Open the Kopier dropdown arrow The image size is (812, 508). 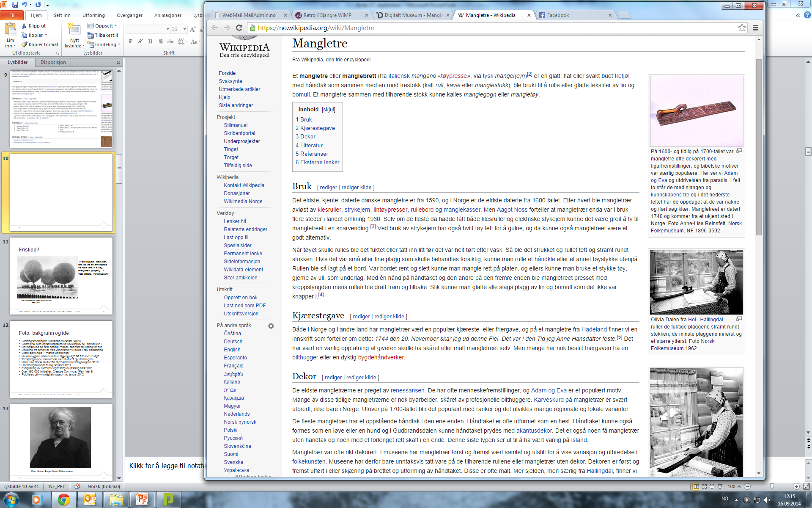coord(46,35)
